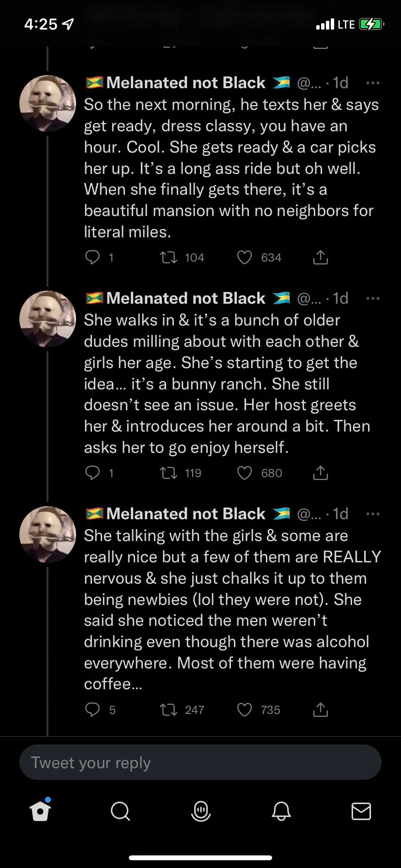
Task: Open the Messages envelope tab
Action: tap(361, 811)
